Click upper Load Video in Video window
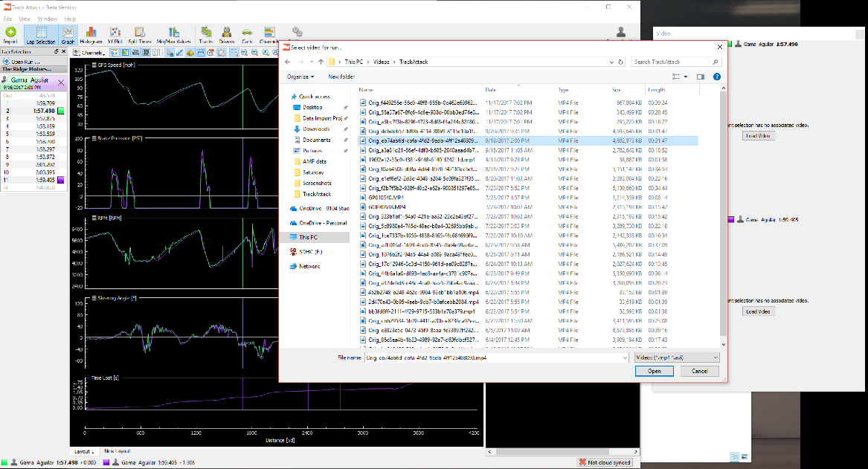 [758, 135]
